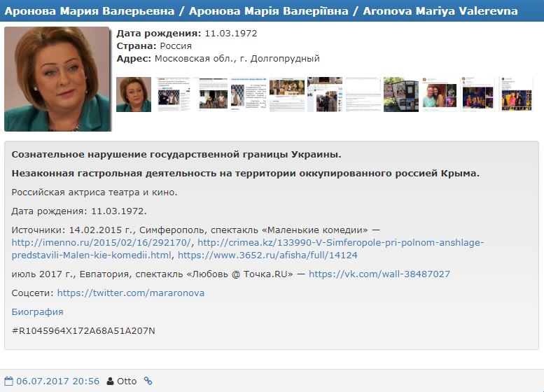The width and height of the screenshot is (544, 392).
Task: Open the large profile photo
Action: [x=57, y=79]
